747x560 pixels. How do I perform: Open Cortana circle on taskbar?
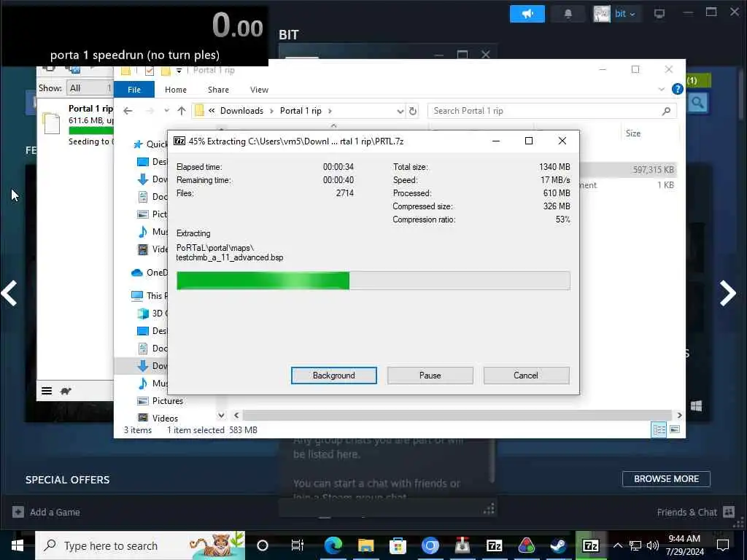pos(263,545)
